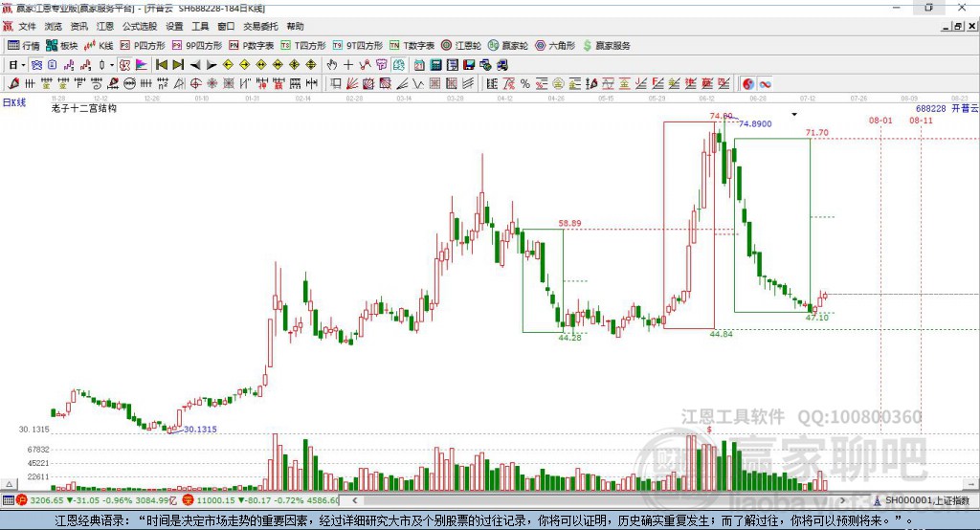This screenshot has height=530, width=980.
Task: Click the status bar grid icon at far left
Action: point(8,500)
